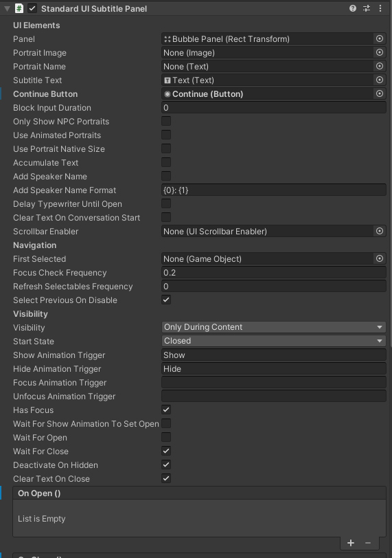
Task: Click the Visibility section heading
Action: tap(30, 314)
